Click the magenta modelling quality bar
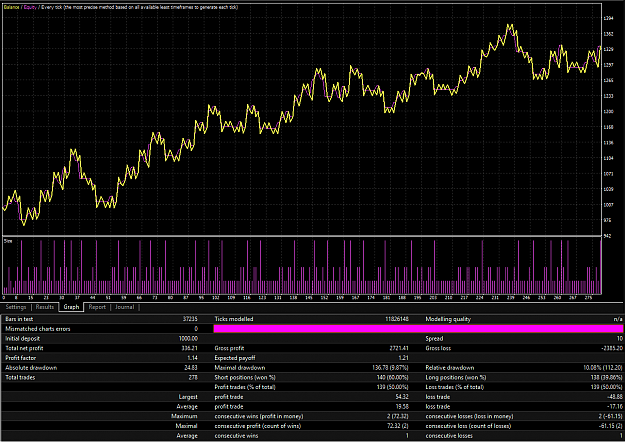This screenshot has height=442, width=625. (x=418, y=328)
